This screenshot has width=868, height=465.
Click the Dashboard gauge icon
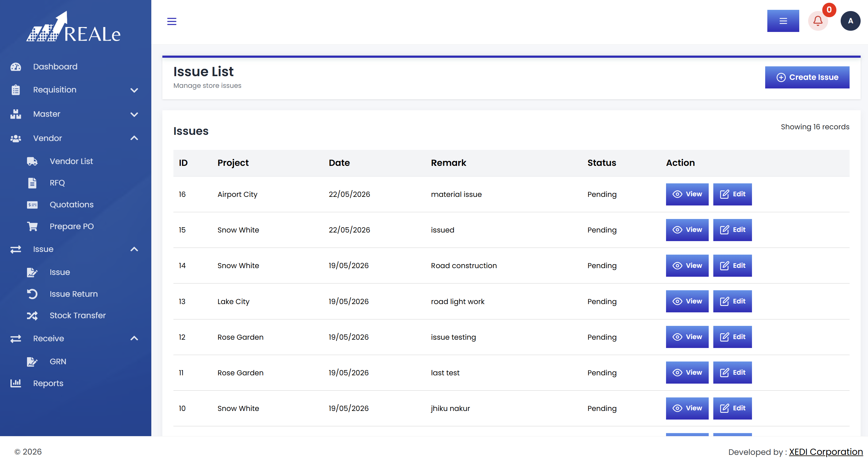pos(15,67)
